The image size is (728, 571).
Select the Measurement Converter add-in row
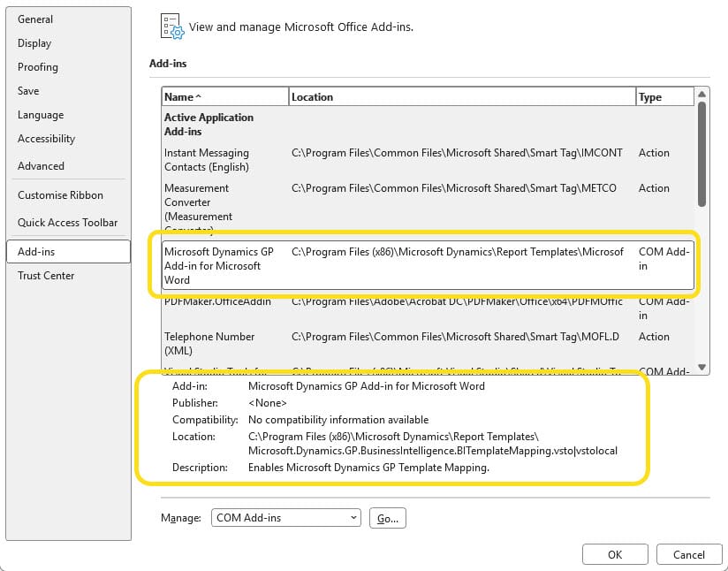click(x=428, y=207)
